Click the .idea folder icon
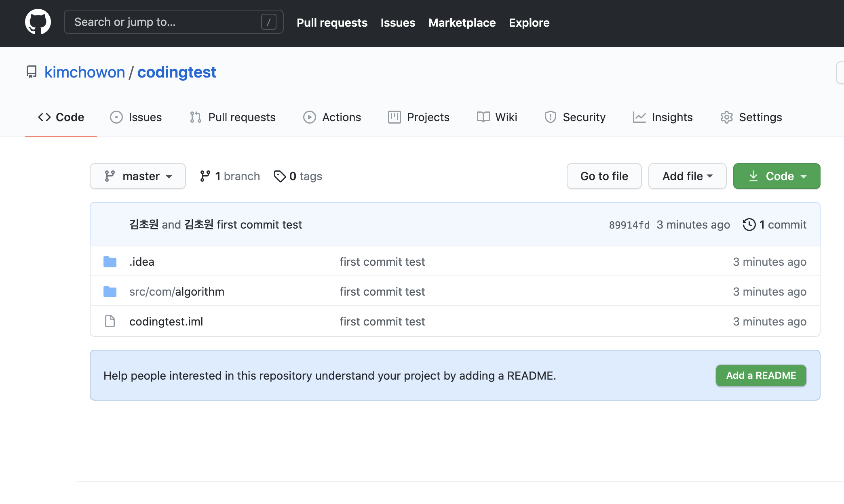This screenshot has width=844, height=504. pos(110,262)
